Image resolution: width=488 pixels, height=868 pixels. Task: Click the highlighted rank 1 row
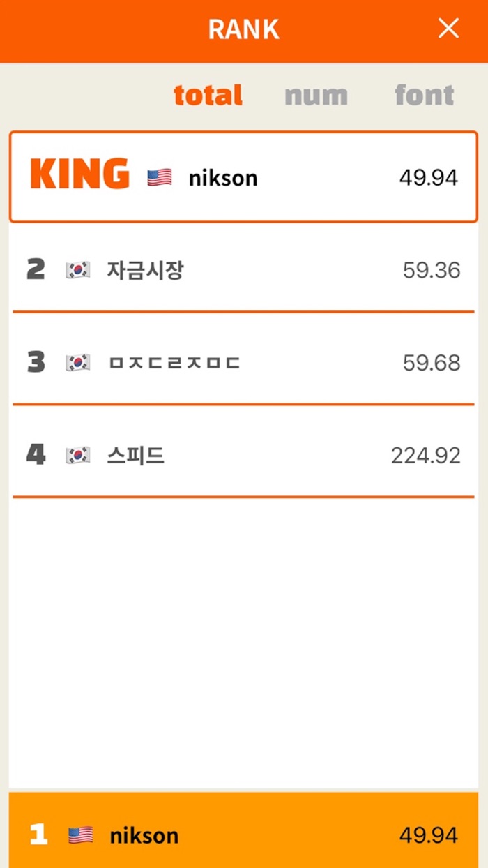pyautogui.click(x=244, y=834)
